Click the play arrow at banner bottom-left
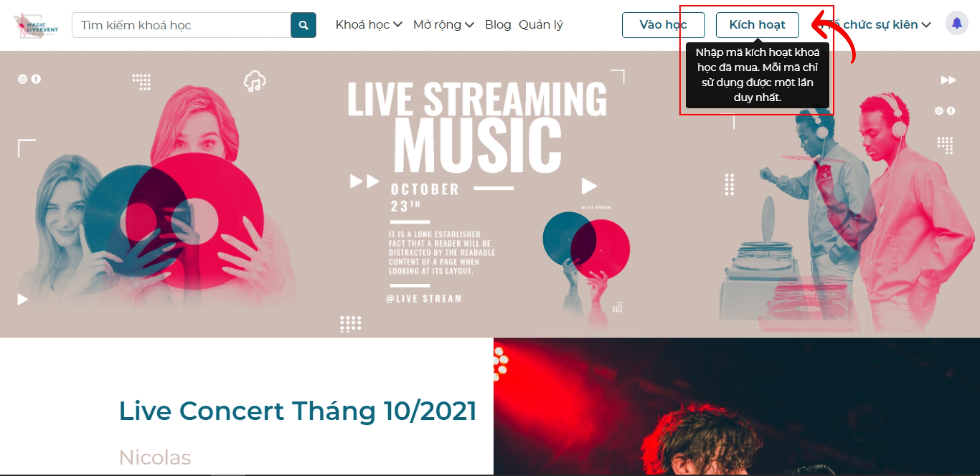The image size is (980, 476). [x=22, y=299]
